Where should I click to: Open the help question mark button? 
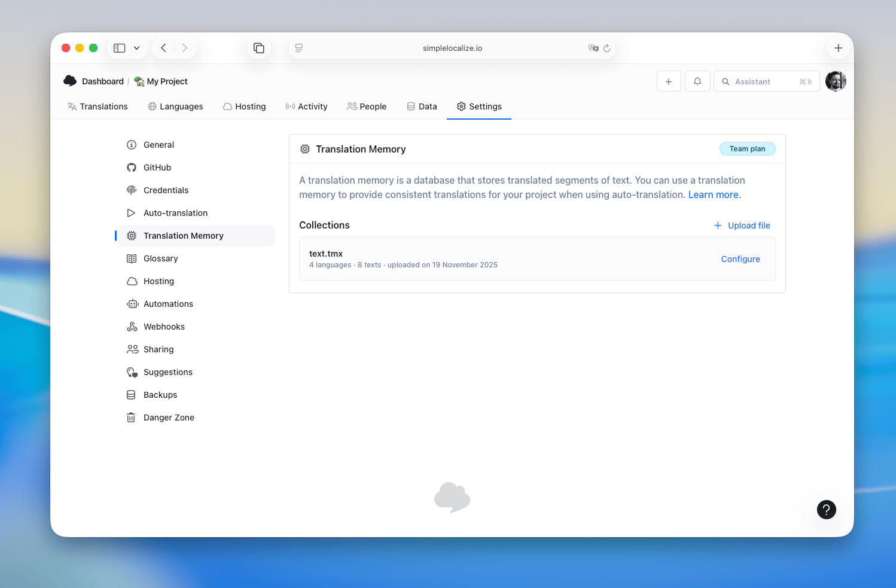[826, 510]
